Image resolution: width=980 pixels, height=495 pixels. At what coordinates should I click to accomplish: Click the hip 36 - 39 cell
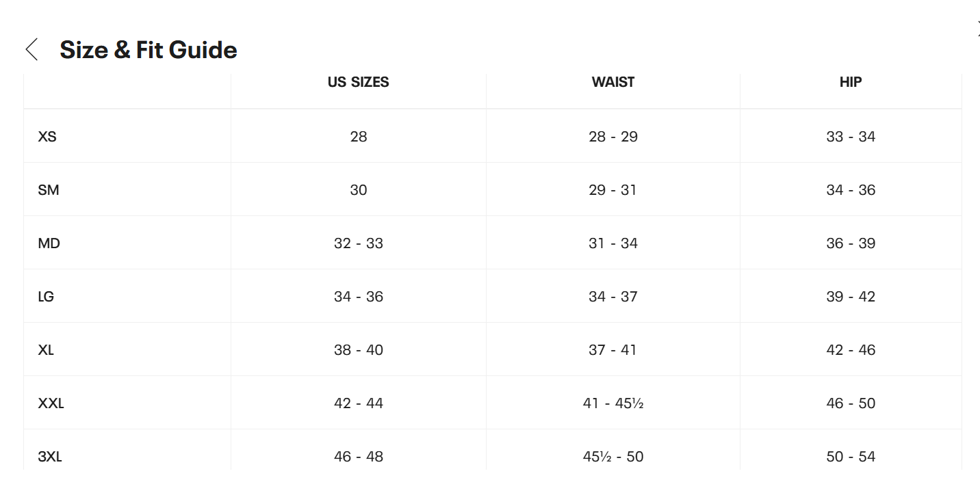[851, 243]
